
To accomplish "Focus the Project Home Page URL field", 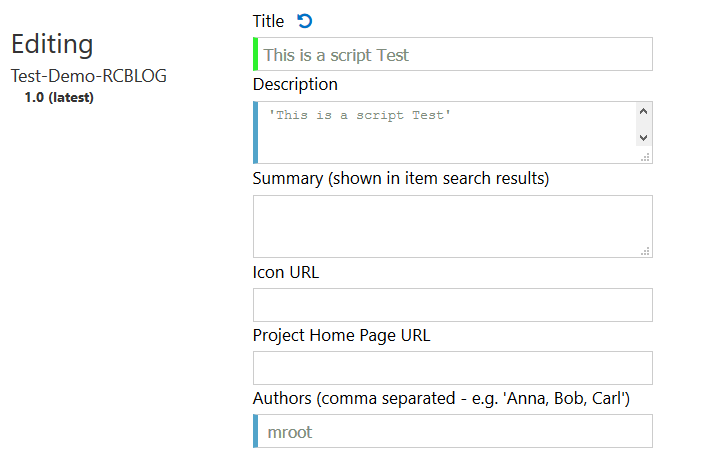I will pos(452,368).
